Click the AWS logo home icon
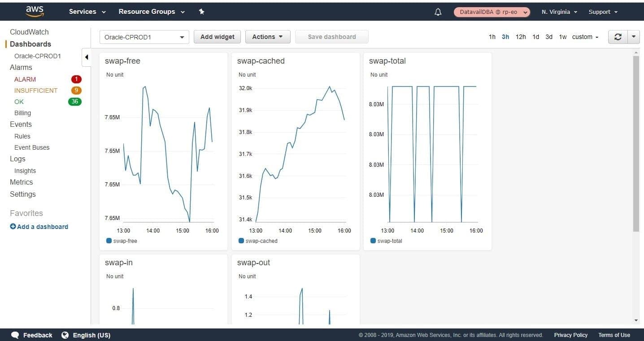The image size is (644, 341). [35, 12]
